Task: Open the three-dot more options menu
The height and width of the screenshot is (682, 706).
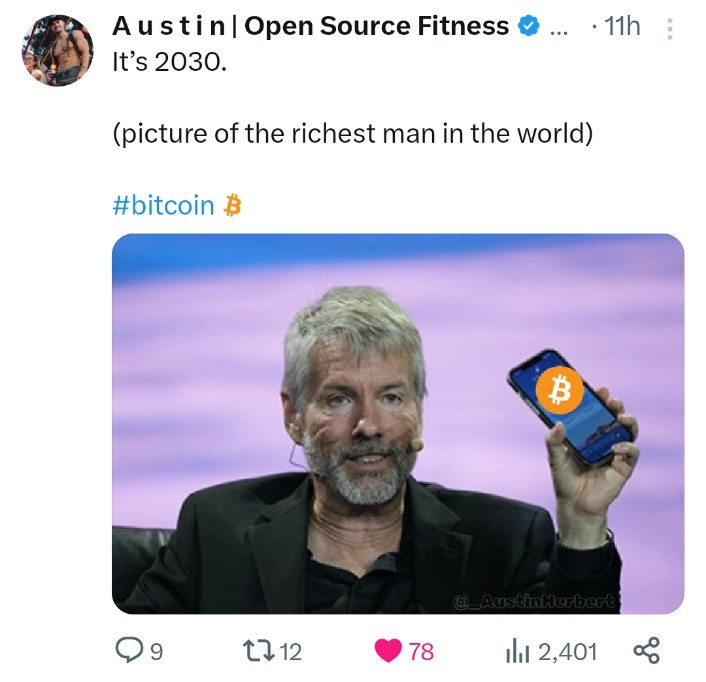Action: click(670, 29)
